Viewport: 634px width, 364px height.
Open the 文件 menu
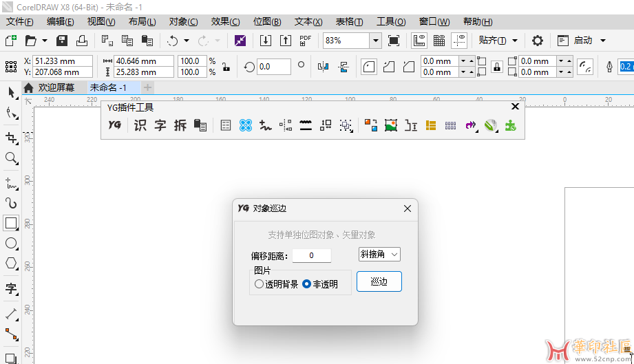[19, 21]
